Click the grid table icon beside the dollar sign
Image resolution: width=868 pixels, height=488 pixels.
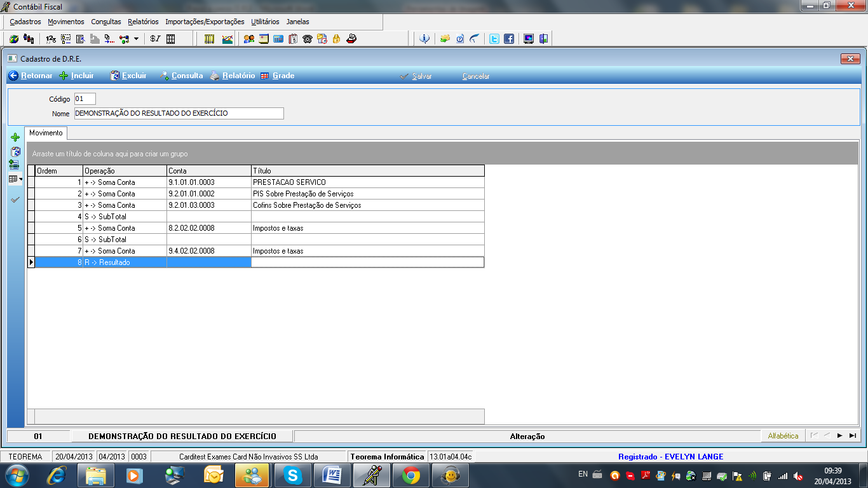click(x=170, y=39)
